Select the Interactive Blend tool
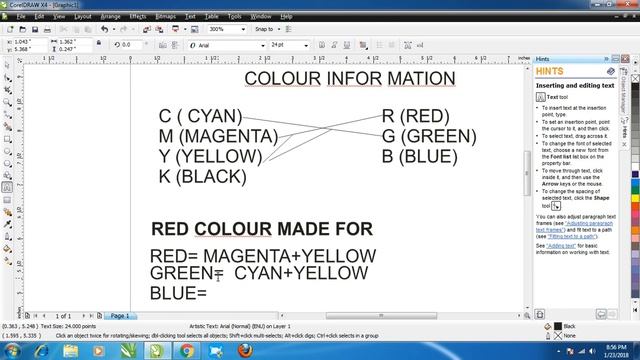 click(7, 212)
